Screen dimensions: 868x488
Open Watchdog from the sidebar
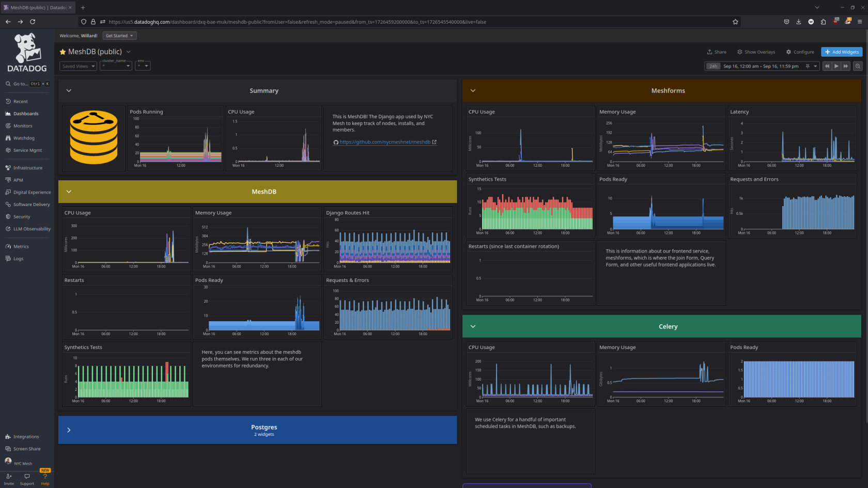(24, 138)
